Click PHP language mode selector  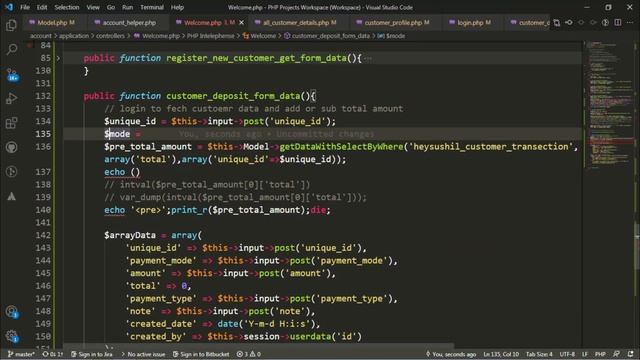pyautogui.click(x=600, y=354)
